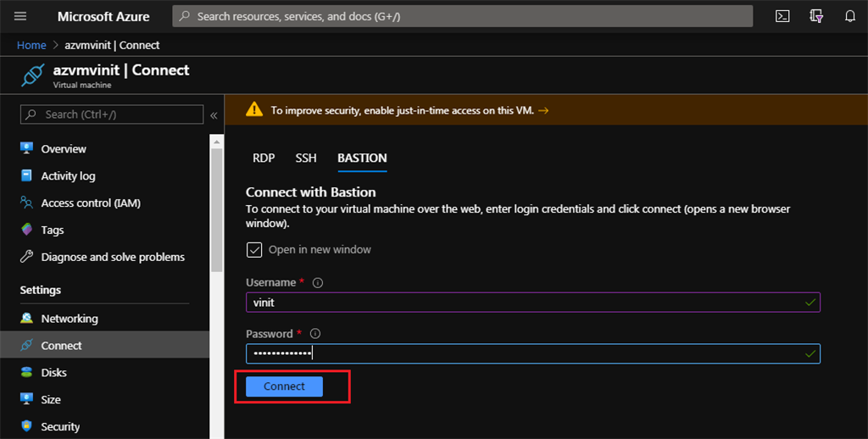Toggle Open in new window checkbox
The image size is (868, 439).
(x=254, y=250)
